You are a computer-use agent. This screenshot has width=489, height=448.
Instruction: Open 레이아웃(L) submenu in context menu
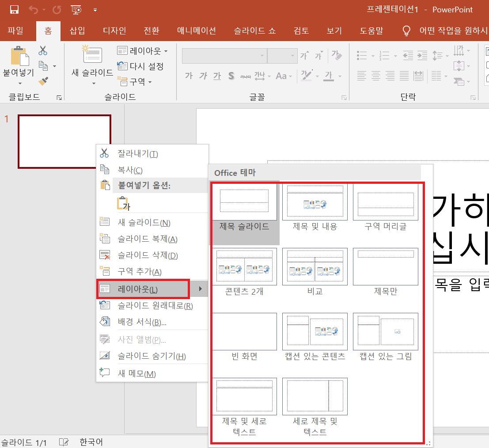click(152, 289)
